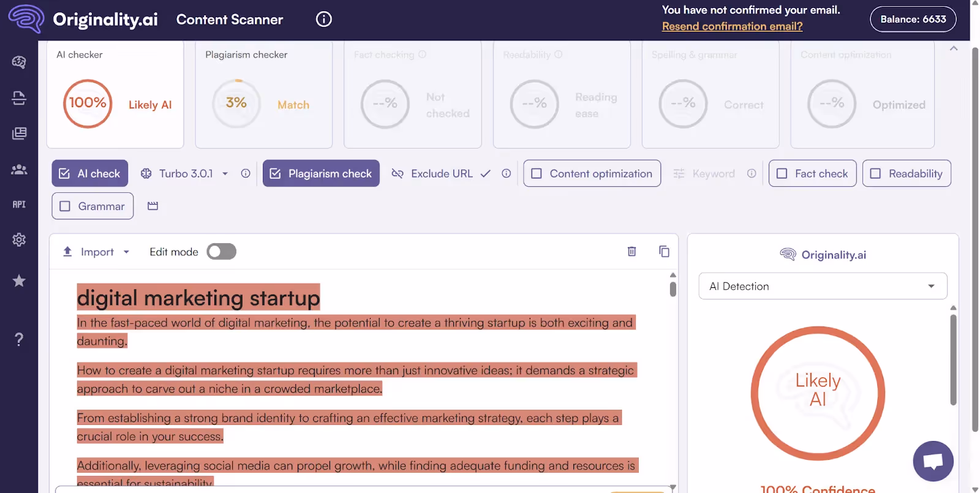
Task: Toggle the Exclude URL checkmark
Action: tap(486, 173)
